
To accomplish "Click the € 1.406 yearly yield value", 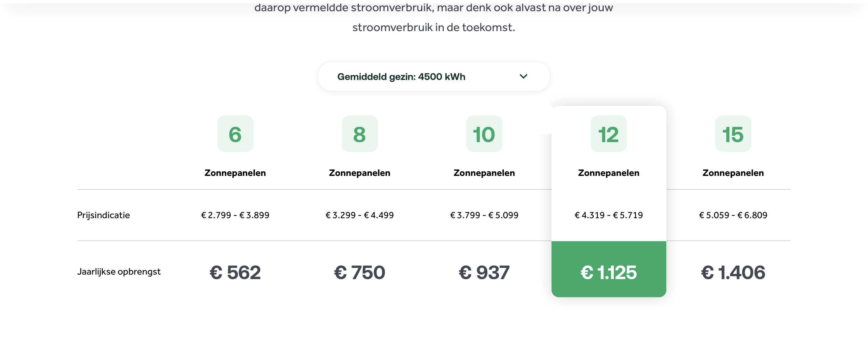I will [x=733, y=272].
